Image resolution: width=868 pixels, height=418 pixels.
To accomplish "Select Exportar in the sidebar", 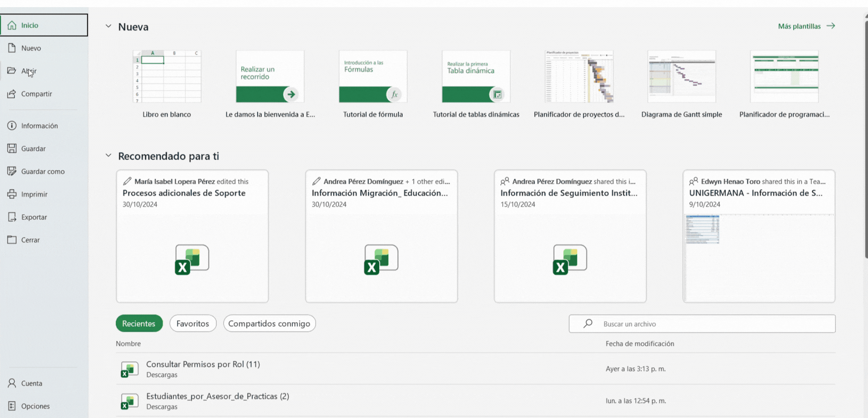I will tap(44, 217).
